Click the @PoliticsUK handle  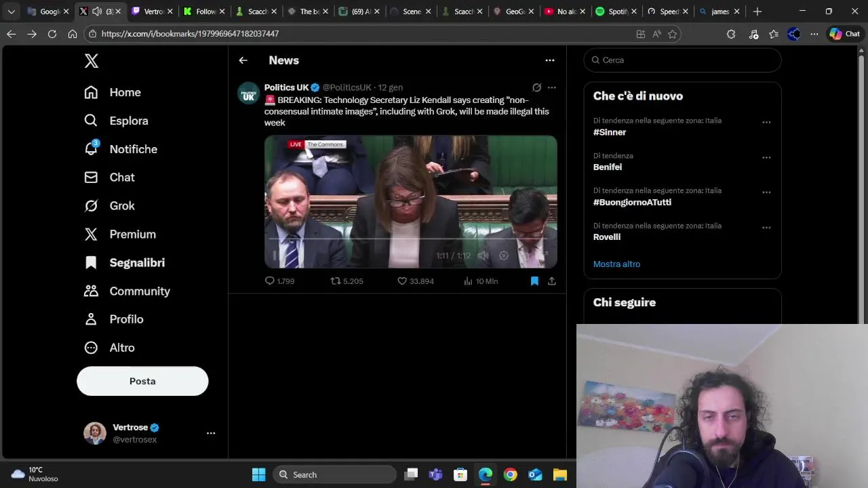coord(347,87)
